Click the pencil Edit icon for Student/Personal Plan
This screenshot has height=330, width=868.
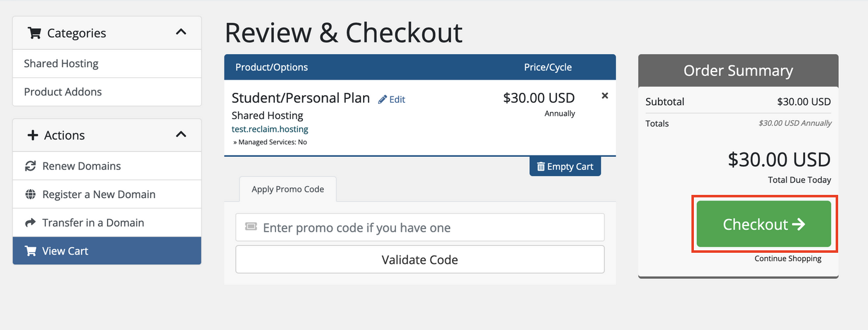click(382, 99)
